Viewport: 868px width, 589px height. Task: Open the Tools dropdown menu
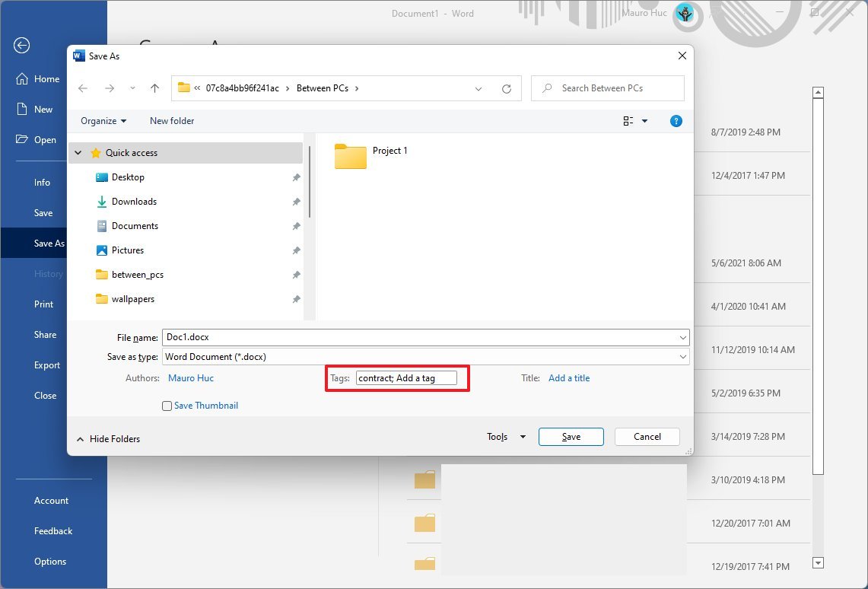506,436
